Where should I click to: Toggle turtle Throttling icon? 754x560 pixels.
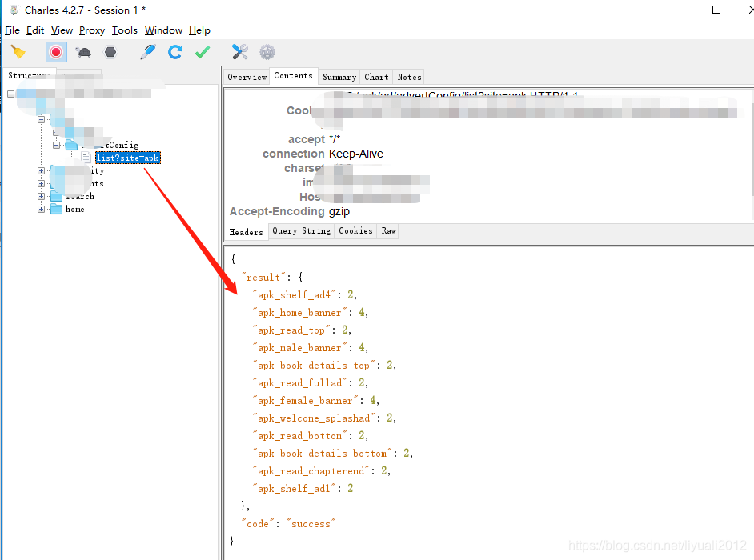[x=83, y=52]
